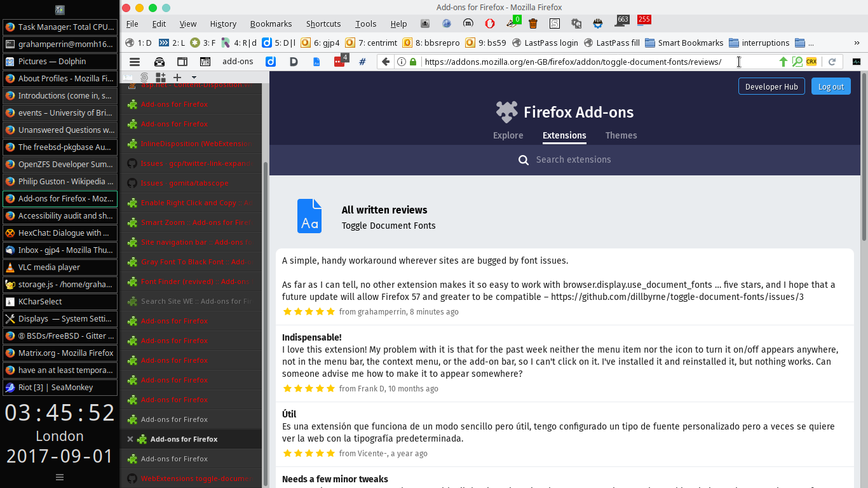Switch to Pictures — Dolphin in the taskbar
The image size is (868, 488).
[60, 62]
